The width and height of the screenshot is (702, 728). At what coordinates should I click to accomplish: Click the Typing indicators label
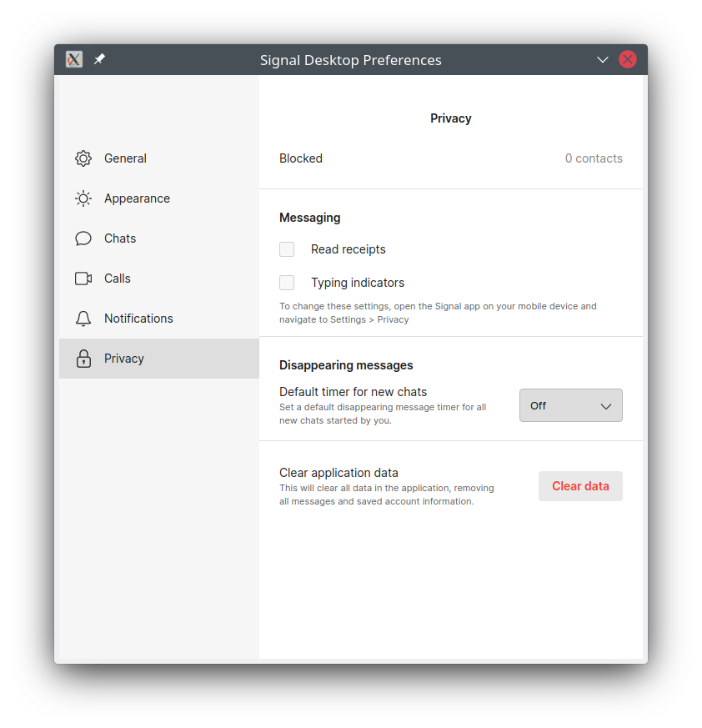(358, 283)
